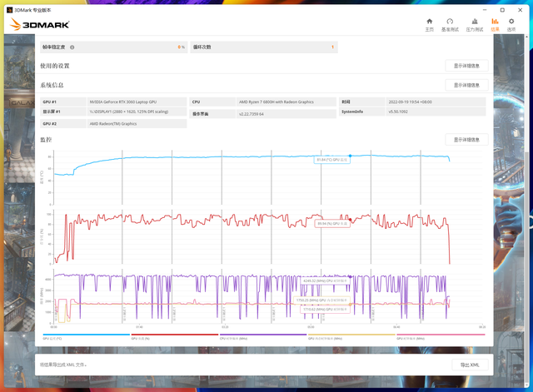This screenshot has width=533, height=392.
Task: Click AMD Radeon(TM) Graphics value
Action: tap(113, 124)
